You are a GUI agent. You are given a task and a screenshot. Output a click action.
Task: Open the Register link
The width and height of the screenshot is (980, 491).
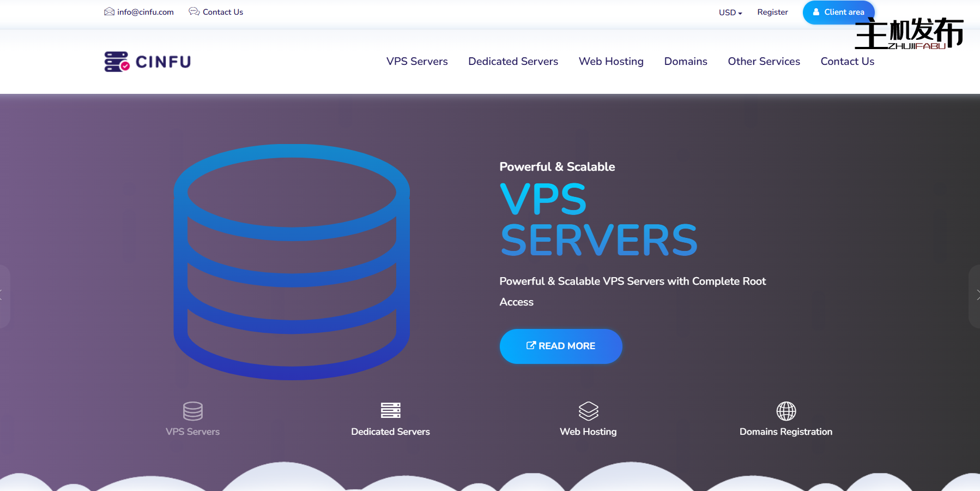pyautogui.click(x=772, y=12)
